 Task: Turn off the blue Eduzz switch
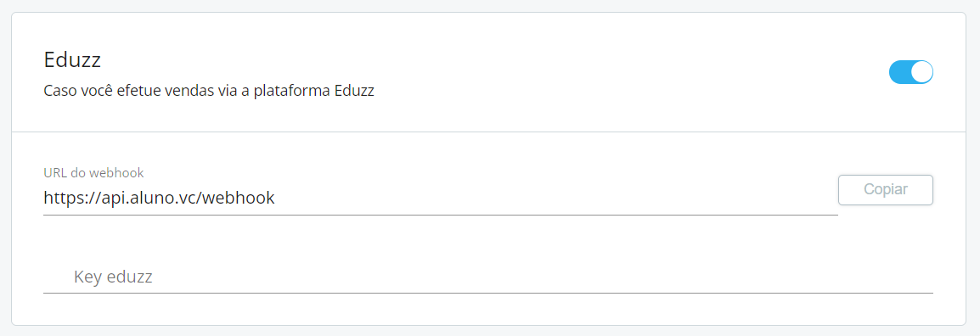(x=910, y=72)
